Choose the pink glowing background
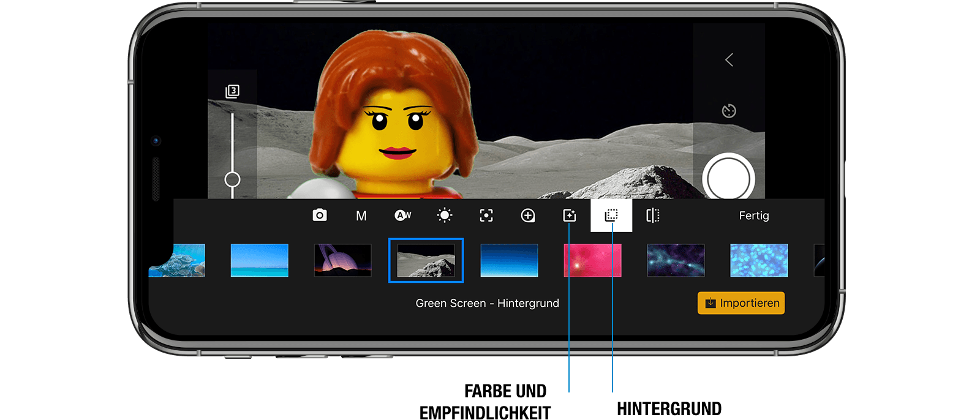980x420 pixels. (x=593, y=260)
